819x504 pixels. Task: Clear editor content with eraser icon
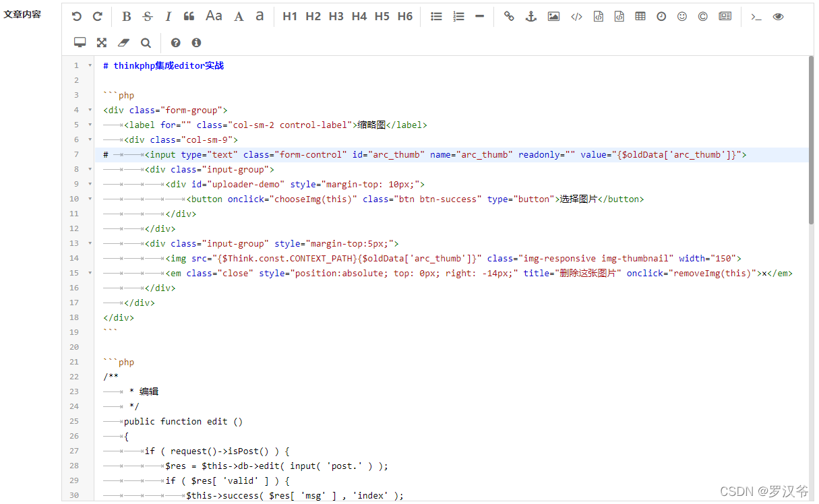[x=123, y=42]
